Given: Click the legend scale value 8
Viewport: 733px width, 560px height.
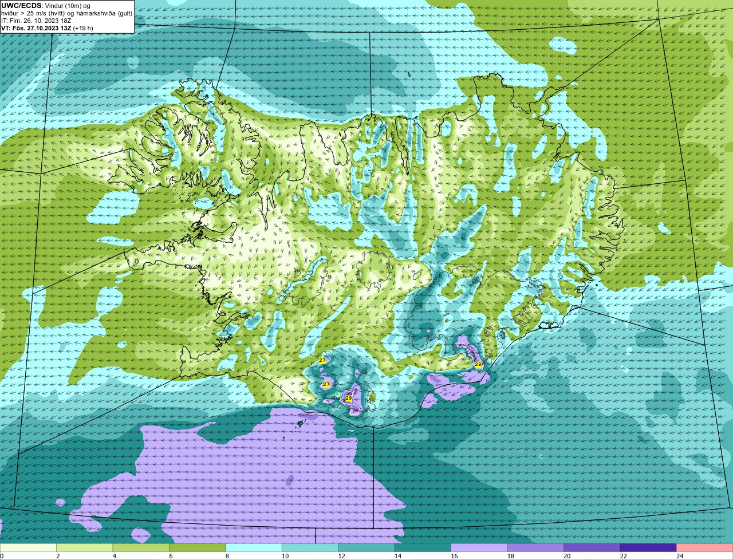Looking at the screenshot, I should point(227,556).
